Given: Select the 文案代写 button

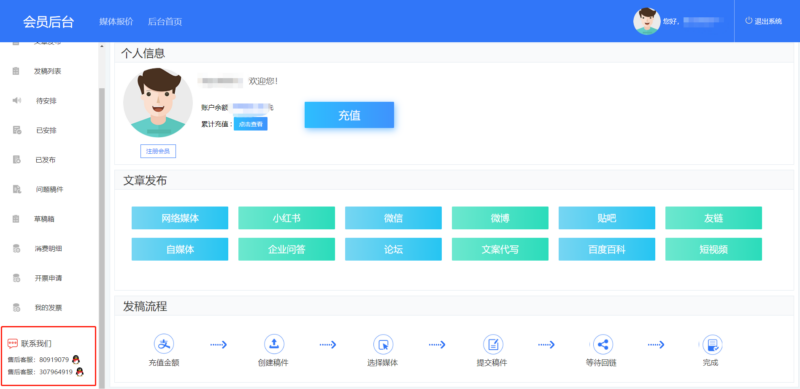Looking at the screenshot, I should pyautogui.click(x=500, y=249).
